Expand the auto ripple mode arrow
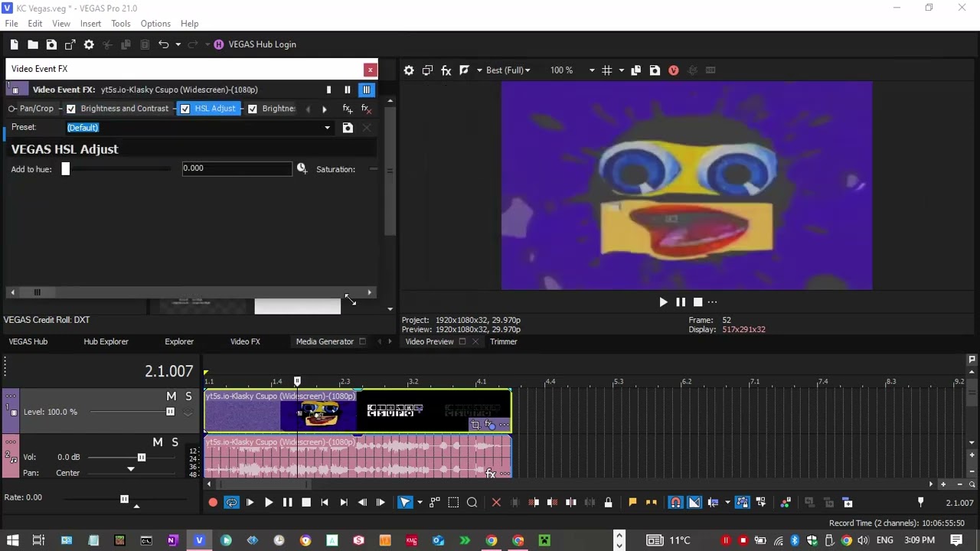 727,503
